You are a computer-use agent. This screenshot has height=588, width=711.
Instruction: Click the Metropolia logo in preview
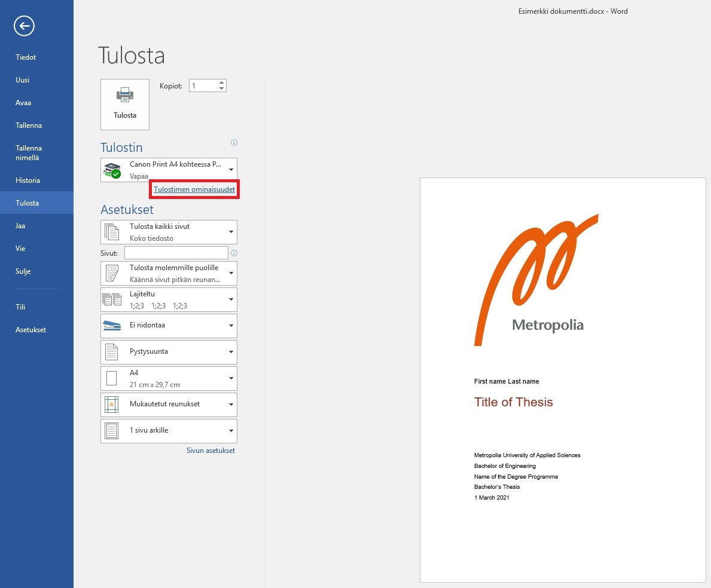(536, 280)
